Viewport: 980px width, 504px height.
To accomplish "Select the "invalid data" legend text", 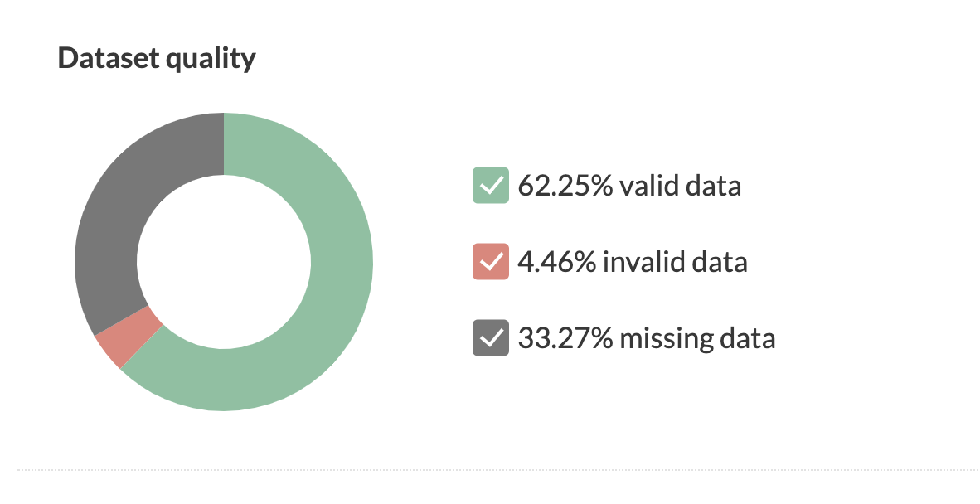I will point(675,262).
